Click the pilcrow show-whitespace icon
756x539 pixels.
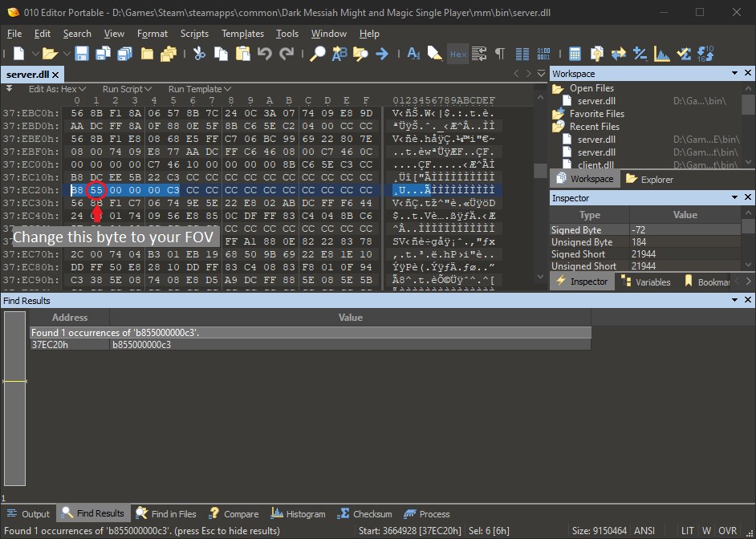point(500,54)
